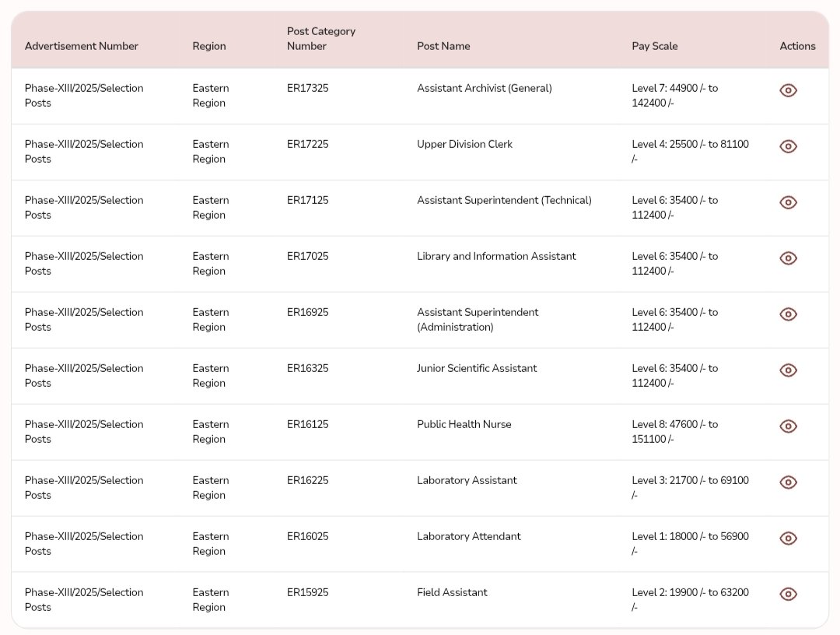Select post category number ER17325
The image size is (840, 635).
point(307,88)
